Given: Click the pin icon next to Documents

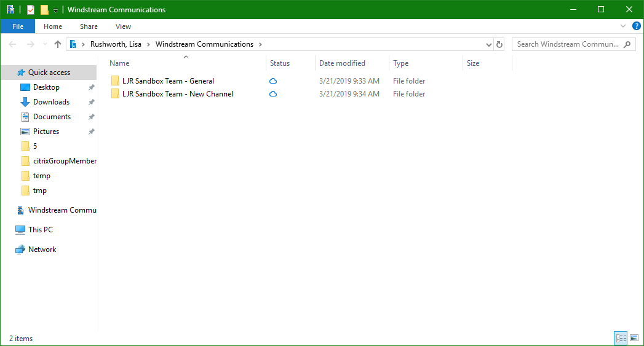Looking at the screenshot, I should (91, 117).
